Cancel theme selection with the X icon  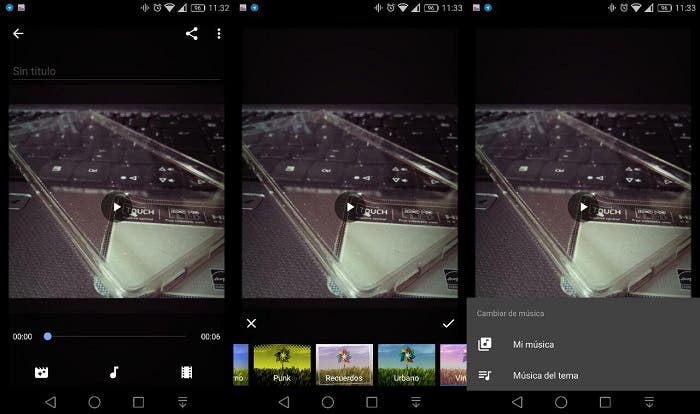pyautogui.click(x=251, y=323)
